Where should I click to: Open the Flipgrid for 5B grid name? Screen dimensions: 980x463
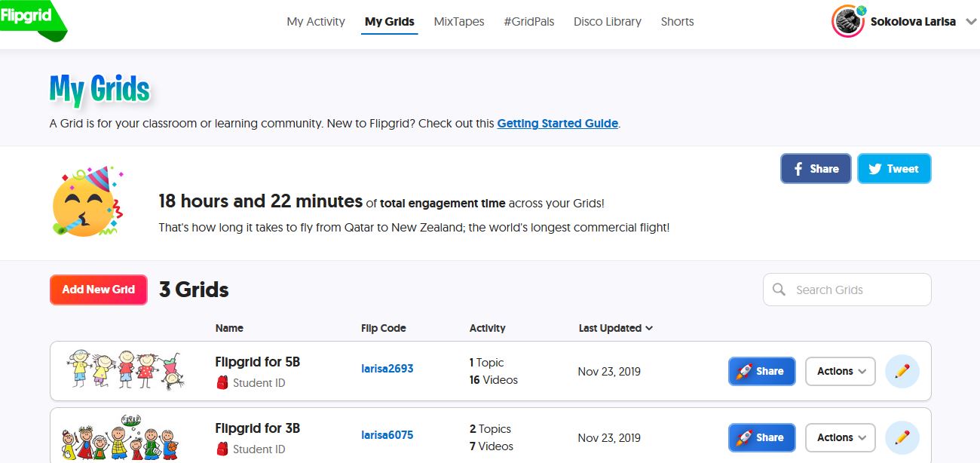coord(258,362)
